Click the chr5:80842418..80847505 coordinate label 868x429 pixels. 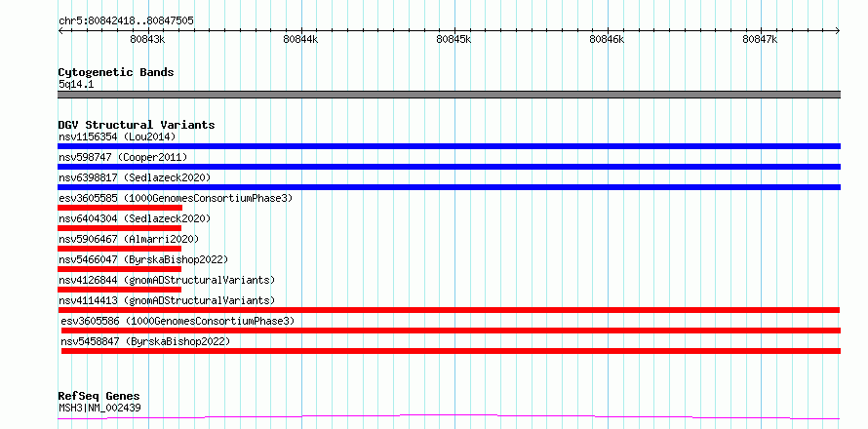click(x=126, y=21)
